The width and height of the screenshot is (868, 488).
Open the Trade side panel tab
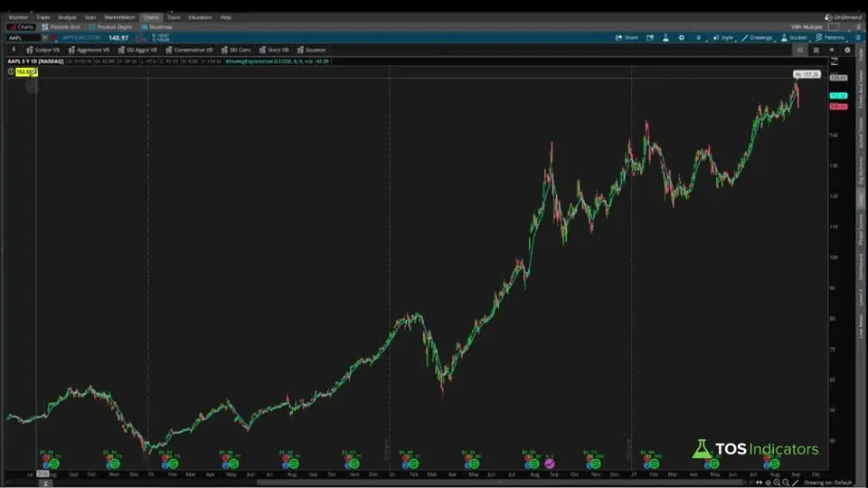point(861,55)
